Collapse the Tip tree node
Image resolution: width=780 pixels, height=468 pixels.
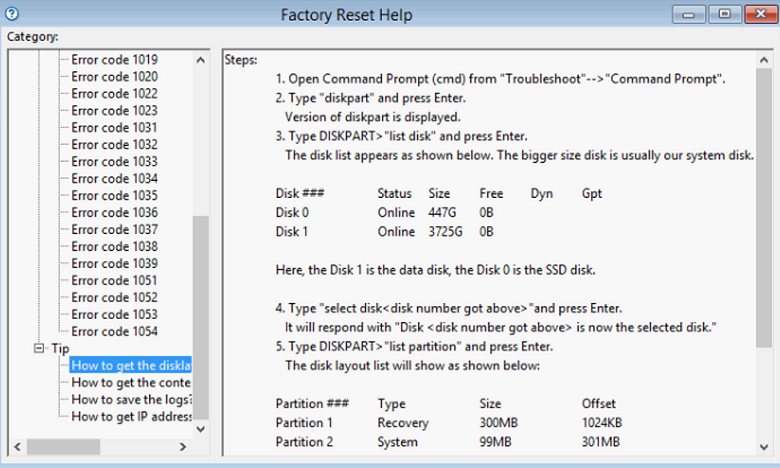(x=39, y=348)
